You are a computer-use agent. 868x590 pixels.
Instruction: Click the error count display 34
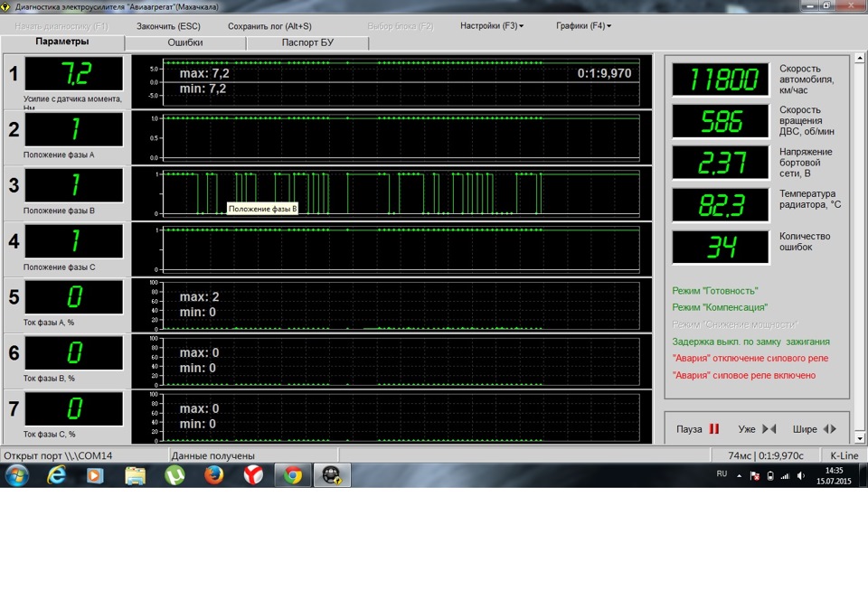point(721,248)
